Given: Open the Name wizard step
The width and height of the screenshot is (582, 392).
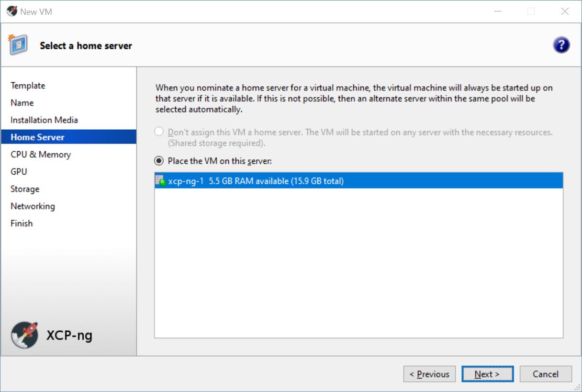Looking at the screenshot, I should (x=22, y=103).
